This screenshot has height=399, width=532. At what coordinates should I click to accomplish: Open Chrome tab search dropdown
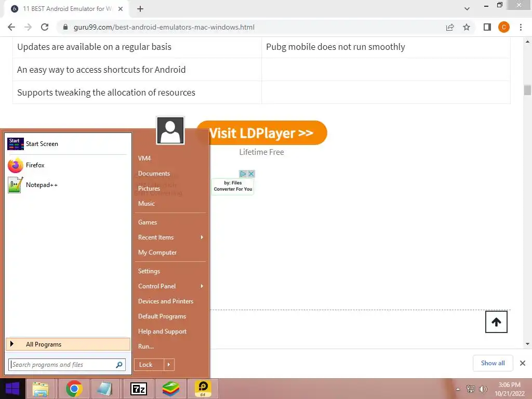coord(467,9)
